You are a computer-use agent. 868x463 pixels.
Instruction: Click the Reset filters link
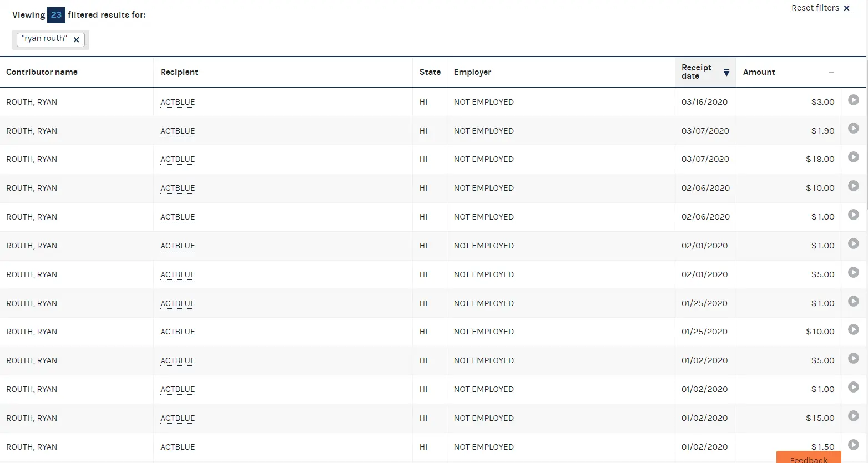point(820,8)
